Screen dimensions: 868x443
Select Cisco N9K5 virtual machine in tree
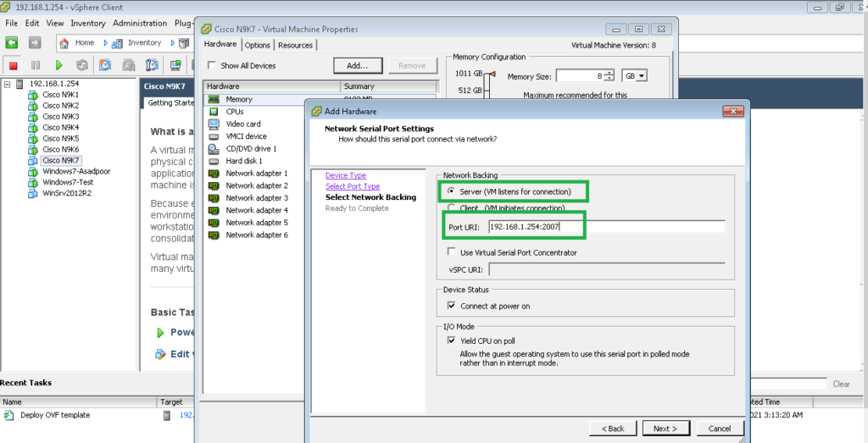pos(60,138)
